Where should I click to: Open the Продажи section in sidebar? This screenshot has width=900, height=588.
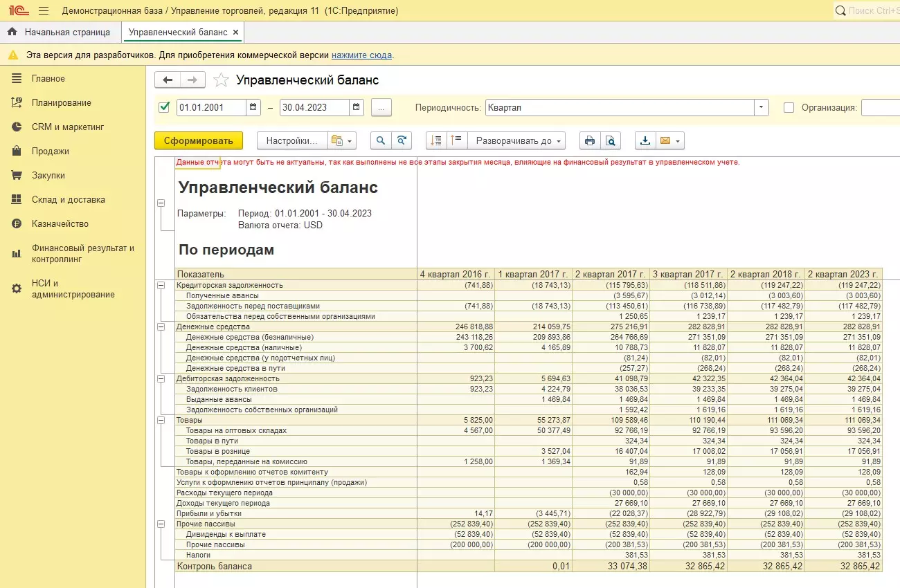click(x=50, y=151)
